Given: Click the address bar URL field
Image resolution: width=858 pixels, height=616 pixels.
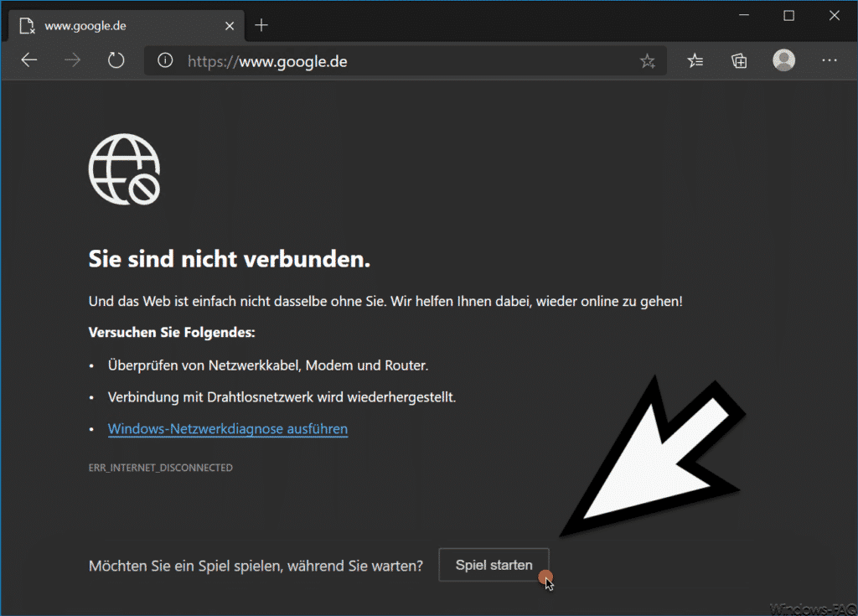Looking at the screenshot, I should point(405,61).
